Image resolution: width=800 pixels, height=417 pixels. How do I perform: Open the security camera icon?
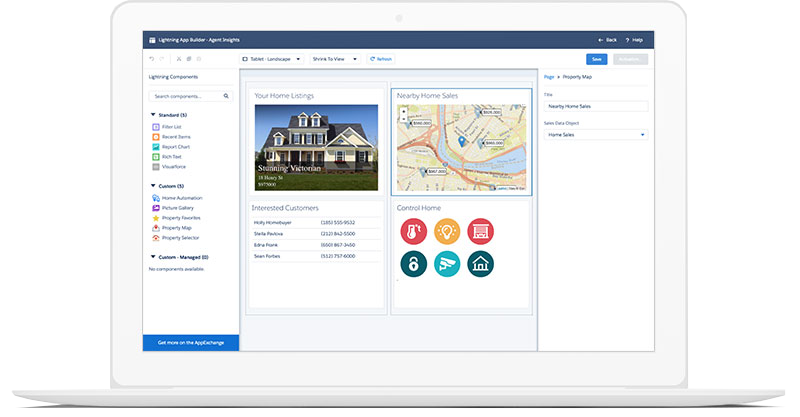pos(447,264)
